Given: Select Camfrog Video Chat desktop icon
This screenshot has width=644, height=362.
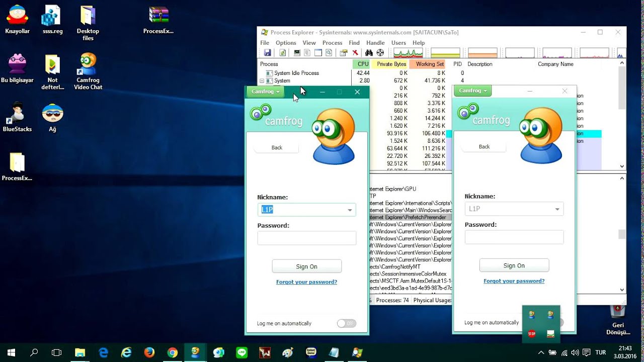Looking at the screenshot, I should pos(88,72).
